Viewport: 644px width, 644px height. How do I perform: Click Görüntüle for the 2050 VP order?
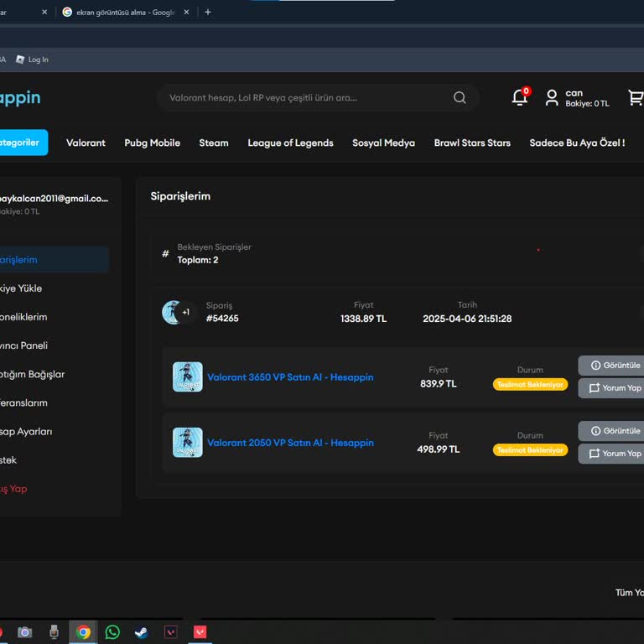click(x=611, y=431)
